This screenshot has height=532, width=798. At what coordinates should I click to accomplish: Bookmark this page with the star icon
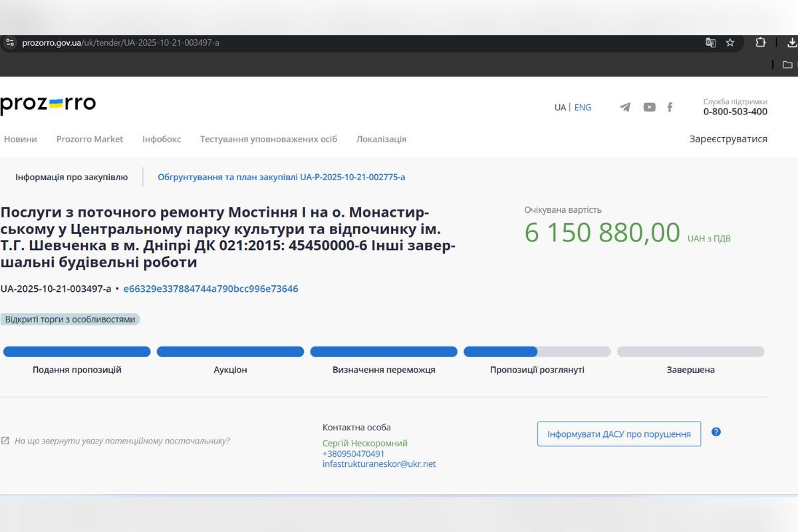730,42
